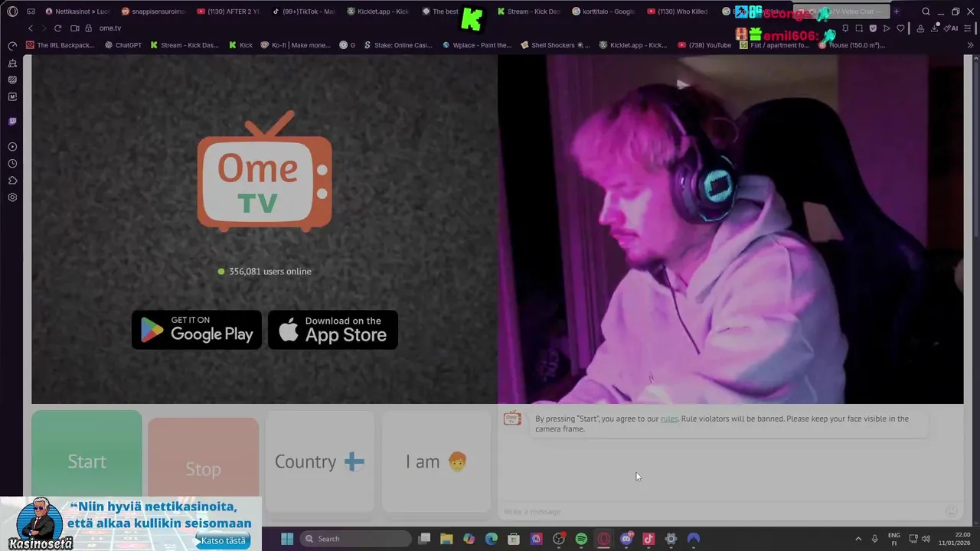The width and height of the screenshot is (980, 551).
Task: Click the Get it on Google Play badge
Action: pos(197,330)
